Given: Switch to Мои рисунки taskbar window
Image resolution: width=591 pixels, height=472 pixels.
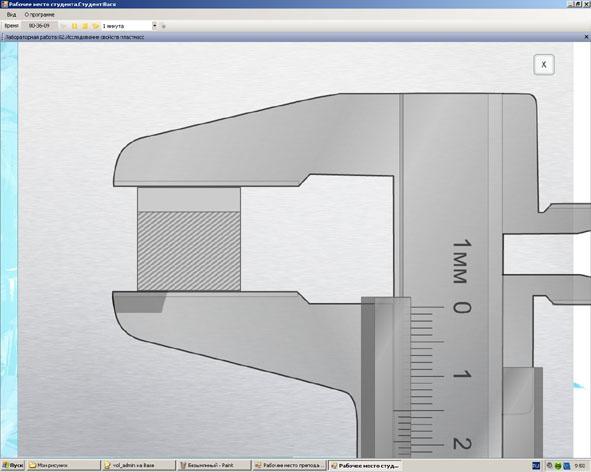Looking at the screenshot, I should pyautogui.click(x=63, y=466).
